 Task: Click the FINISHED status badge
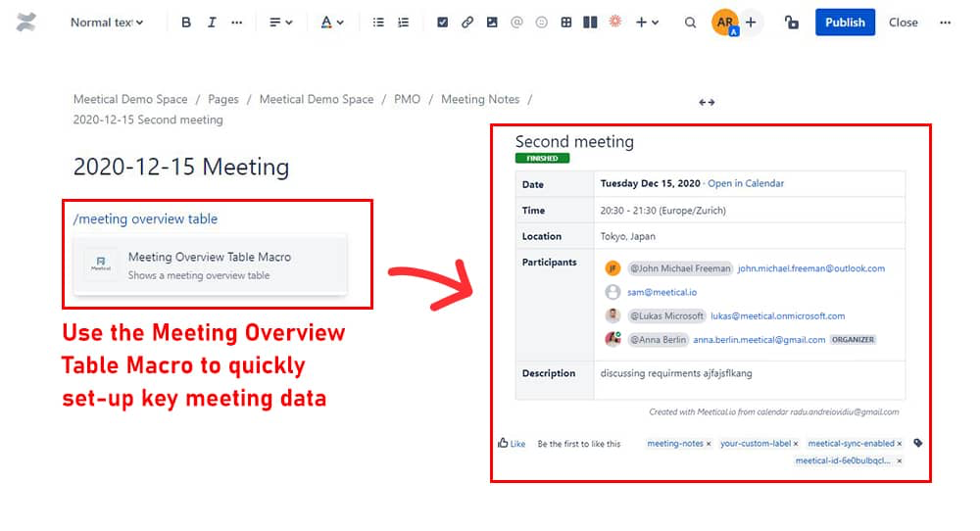(x=543, y=158)
